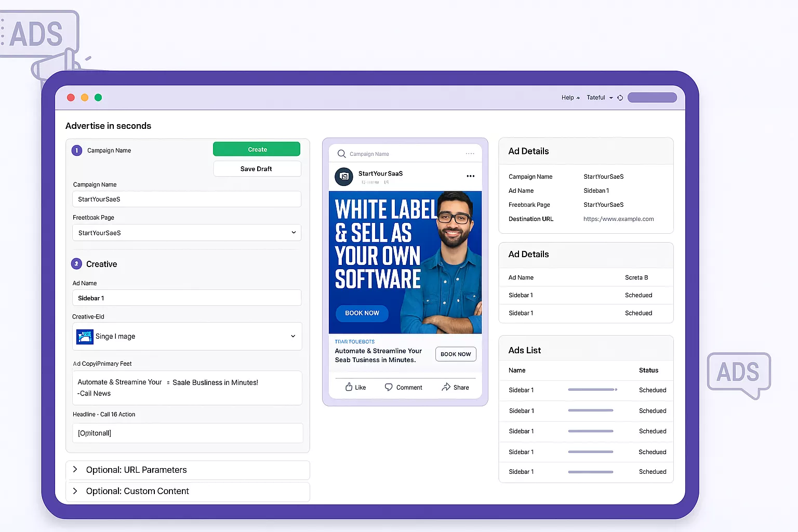Click the Campaign Name input field

coord(187,199)
